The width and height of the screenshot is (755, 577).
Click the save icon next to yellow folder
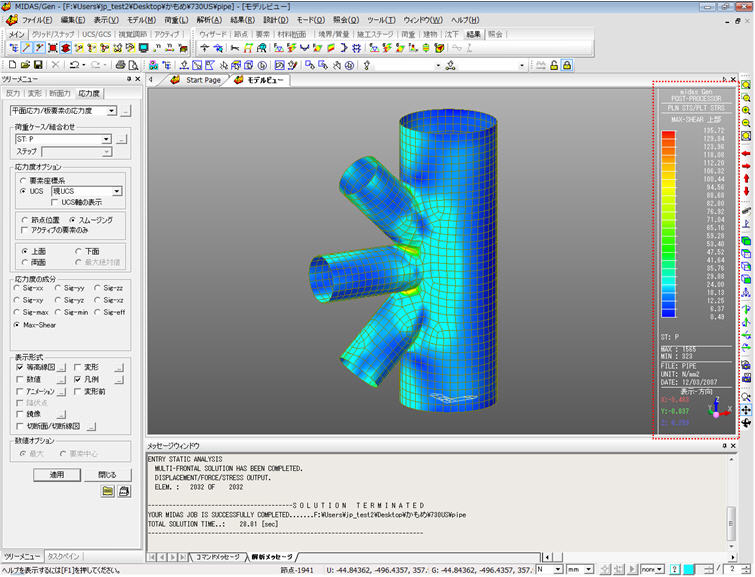click(124, 491)
